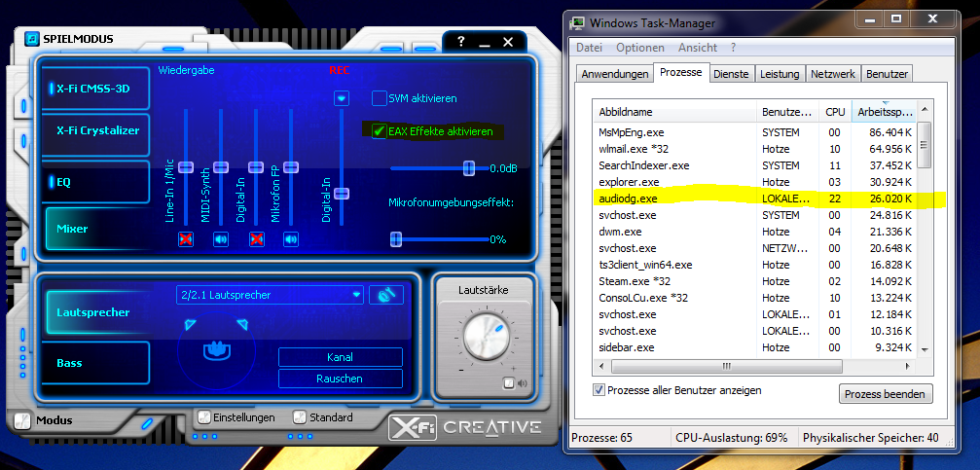Click the process list scroll-down arrow
Viewport: 980px width, 470px height.
point(926,350)
